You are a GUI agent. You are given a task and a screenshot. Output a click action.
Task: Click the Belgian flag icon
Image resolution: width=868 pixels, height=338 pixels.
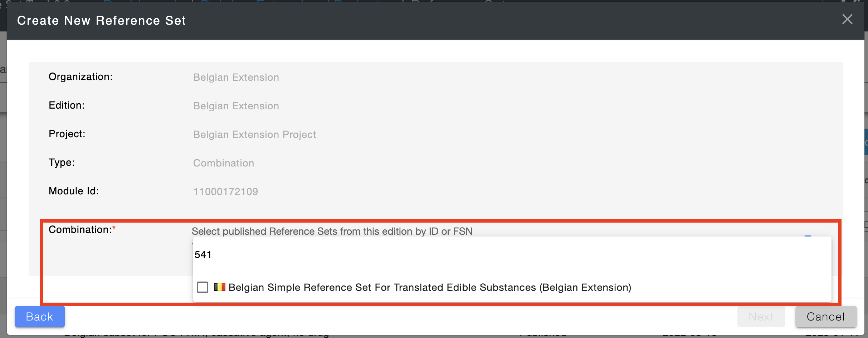pyautogui.click(x=219, y=287)
